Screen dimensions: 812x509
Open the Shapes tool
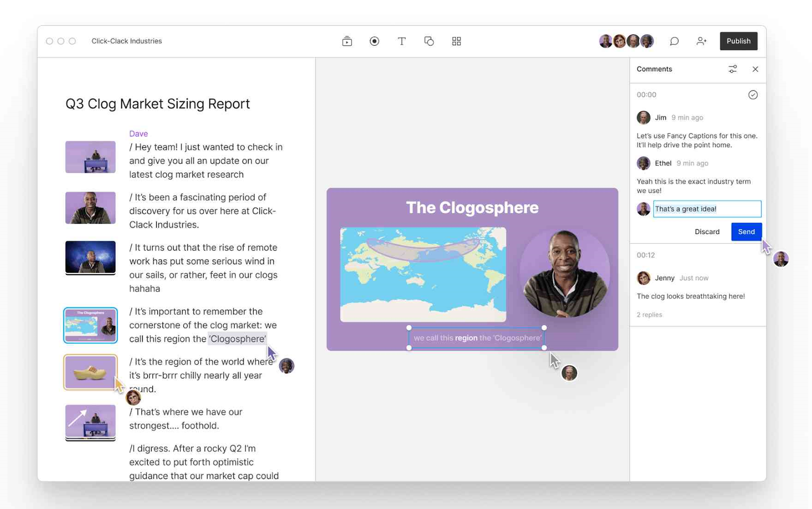pyautogui.click(x=429, y=41)
